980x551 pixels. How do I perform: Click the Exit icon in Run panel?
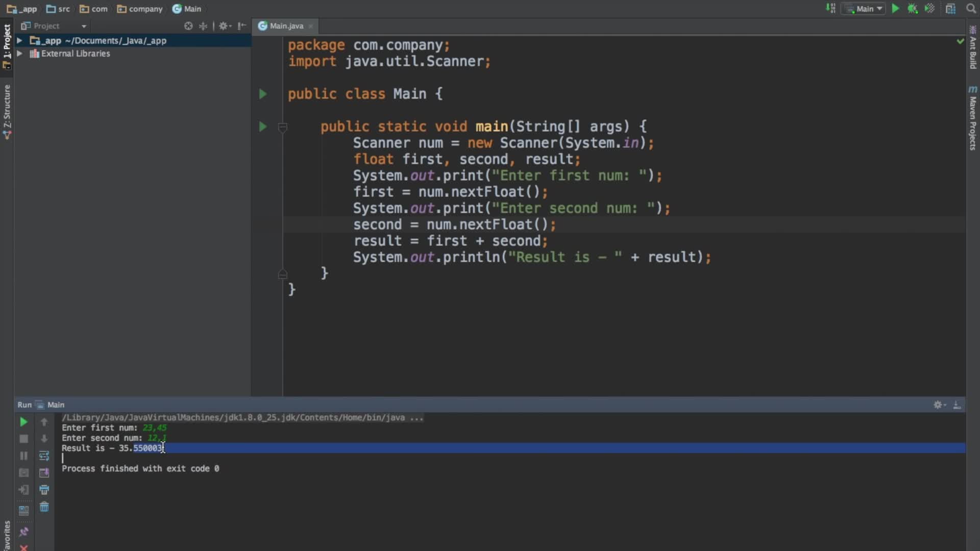(23, 490)
